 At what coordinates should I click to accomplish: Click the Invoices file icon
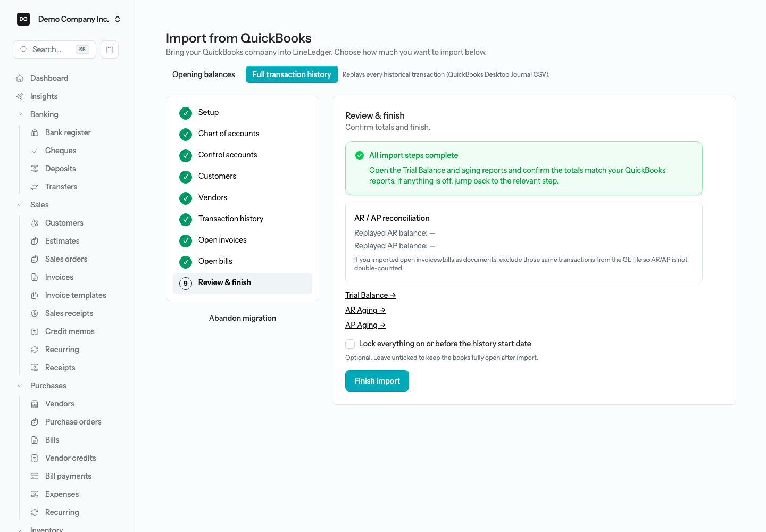point(35,277)
